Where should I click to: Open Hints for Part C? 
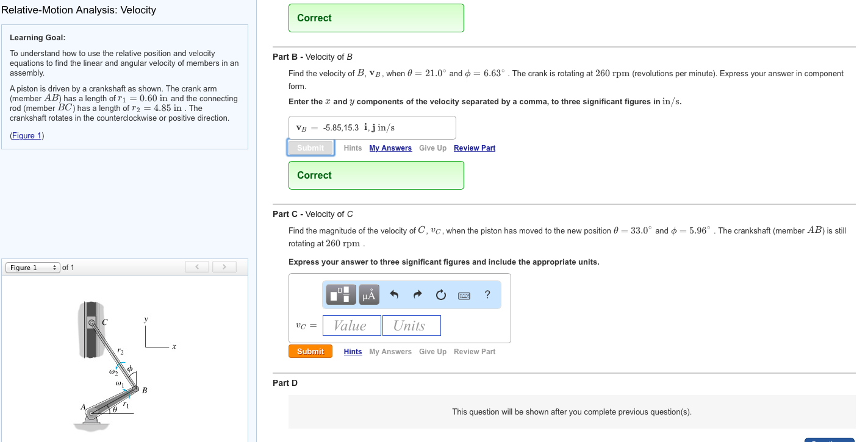tap(353, 351)
